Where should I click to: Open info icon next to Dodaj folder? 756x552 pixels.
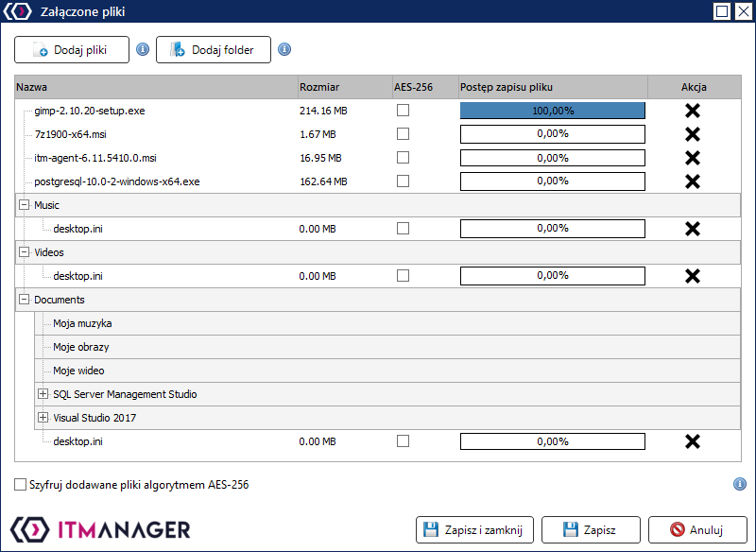point(284,49)
